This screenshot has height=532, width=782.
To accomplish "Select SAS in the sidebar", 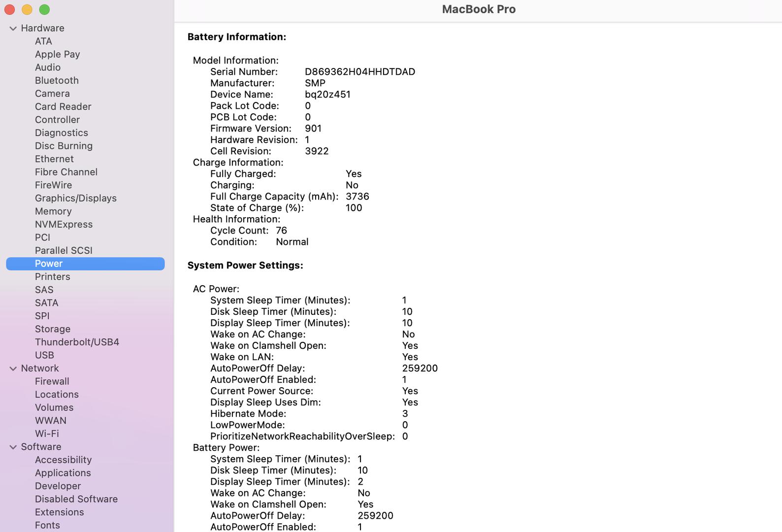I will (44, 290).
